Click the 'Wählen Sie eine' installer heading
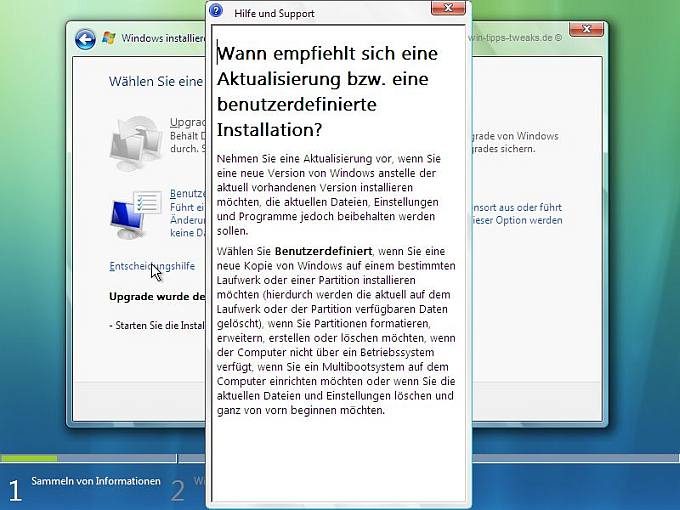680x510 pixels. click(156, 82)
